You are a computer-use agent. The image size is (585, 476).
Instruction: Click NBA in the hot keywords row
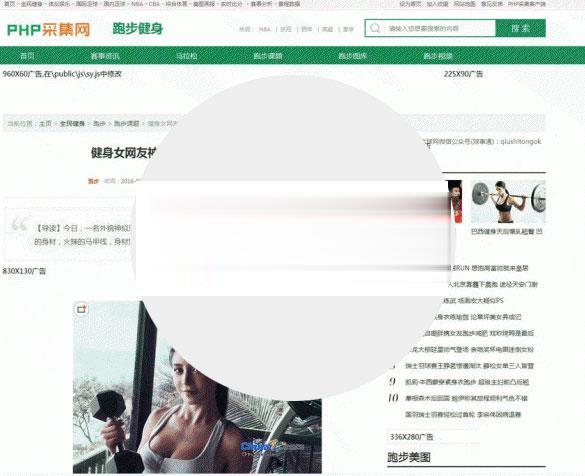[265, 29]
